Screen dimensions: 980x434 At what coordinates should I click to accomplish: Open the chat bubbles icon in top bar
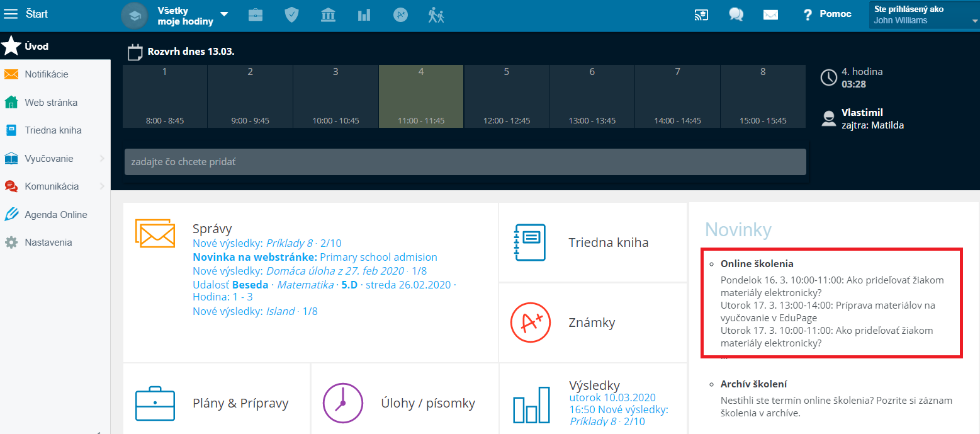click(736, 14)
